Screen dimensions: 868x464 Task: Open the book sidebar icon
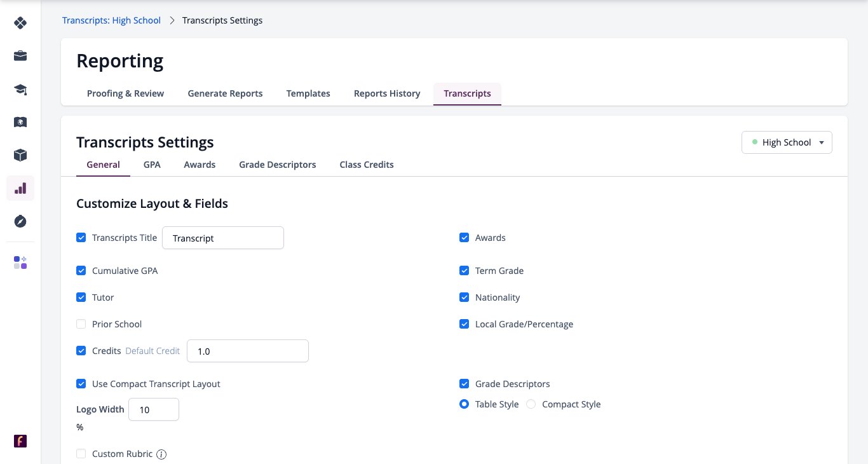[20, 122]
